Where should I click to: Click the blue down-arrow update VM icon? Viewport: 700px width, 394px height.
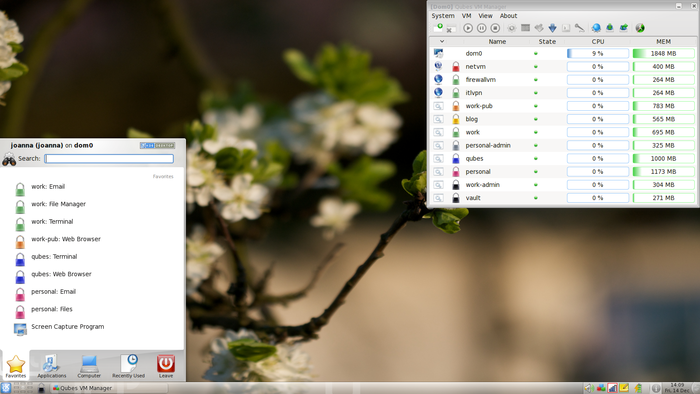coord(553,28)
